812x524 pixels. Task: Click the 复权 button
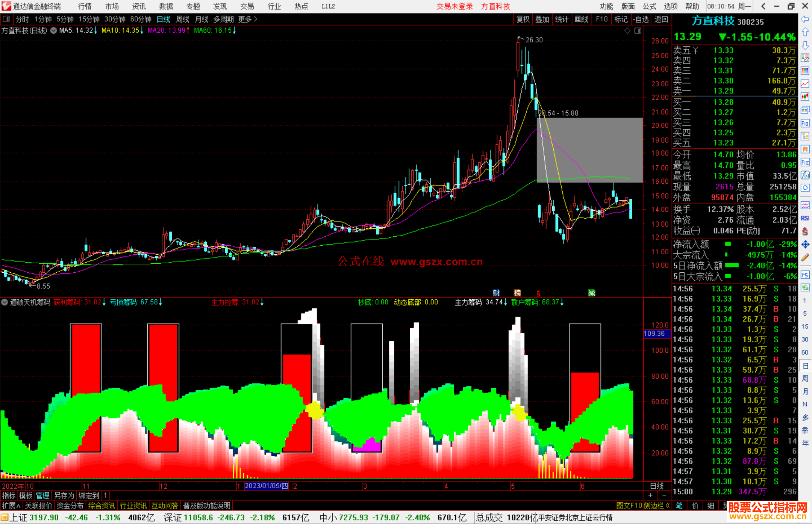[523, 19]
